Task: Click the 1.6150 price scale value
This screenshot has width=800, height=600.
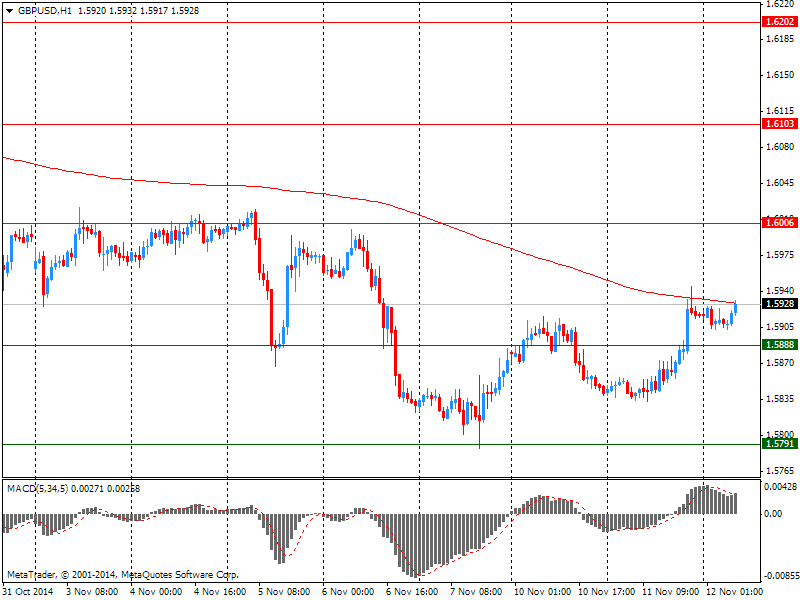Action: pos(780,75)
